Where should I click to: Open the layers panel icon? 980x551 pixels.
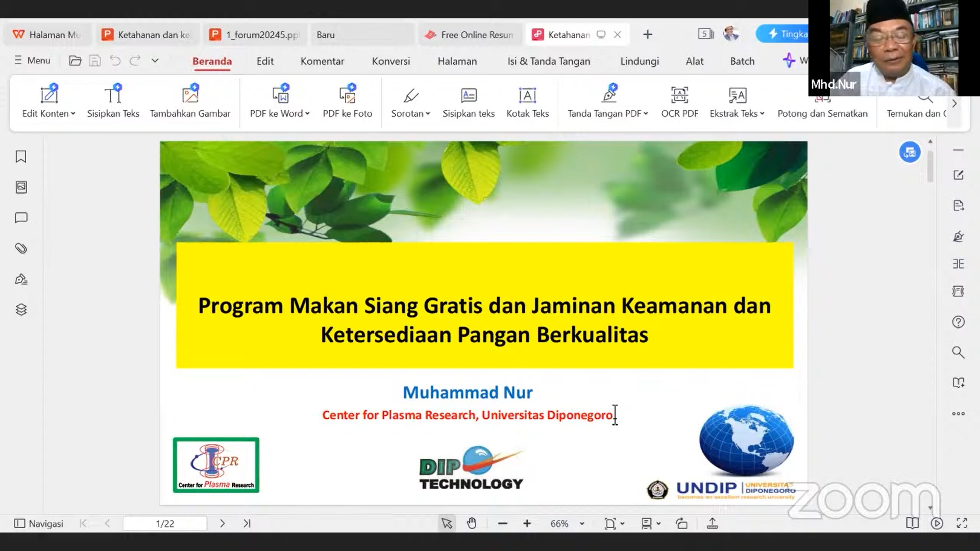[x=21, y=310]
